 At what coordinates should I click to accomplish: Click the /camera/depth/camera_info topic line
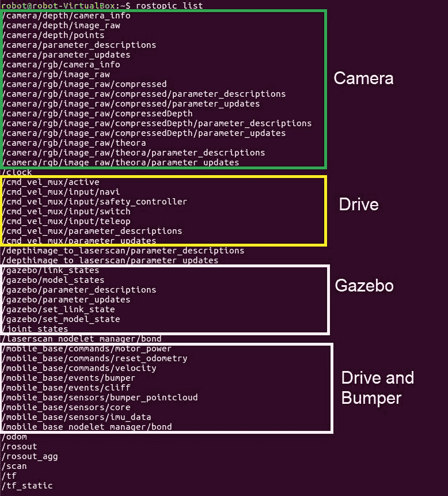pyautogui.click(x=66, y=16)
